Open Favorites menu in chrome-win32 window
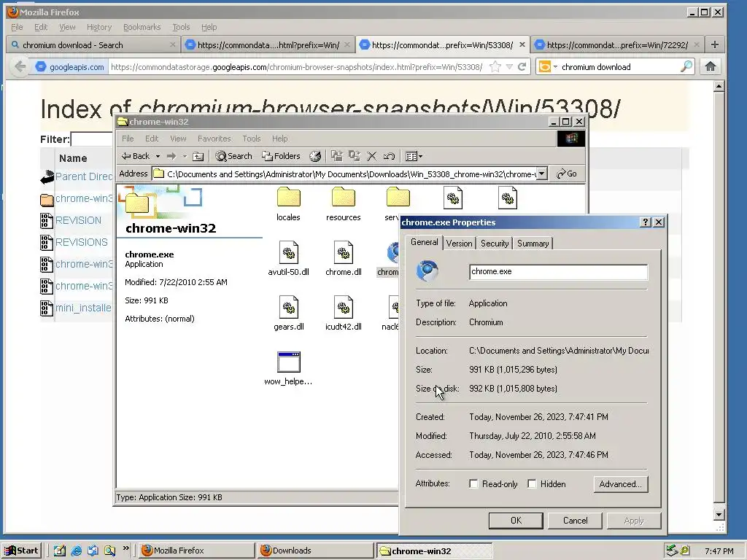The height and width of the screenshot is (560, 747). tap(214, 139)
